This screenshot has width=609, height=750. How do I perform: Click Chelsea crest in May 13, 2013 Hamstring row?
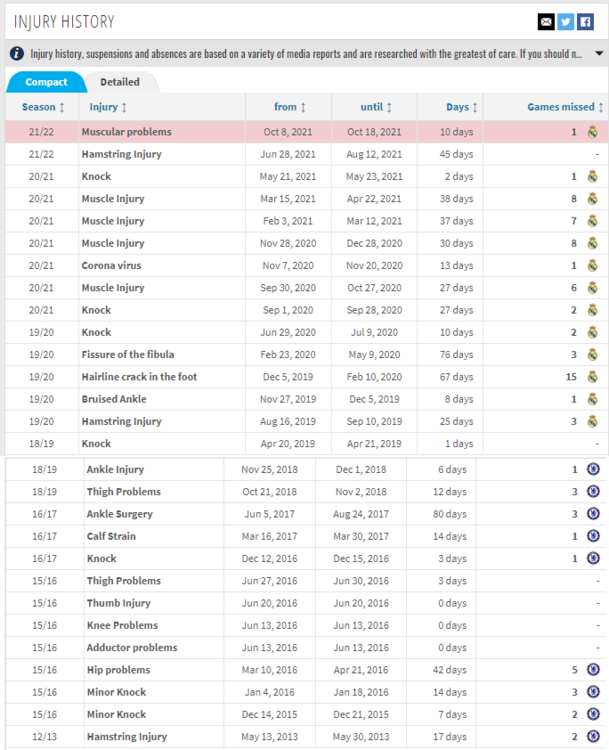coord(593,737)
